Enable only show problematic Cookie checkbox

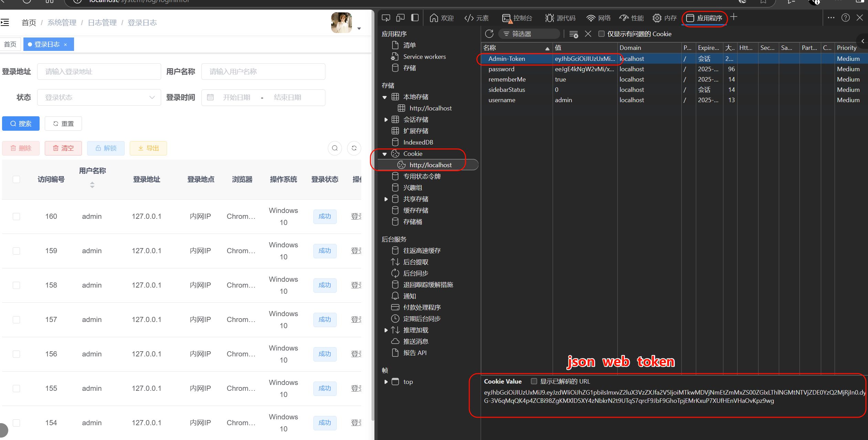602,34
